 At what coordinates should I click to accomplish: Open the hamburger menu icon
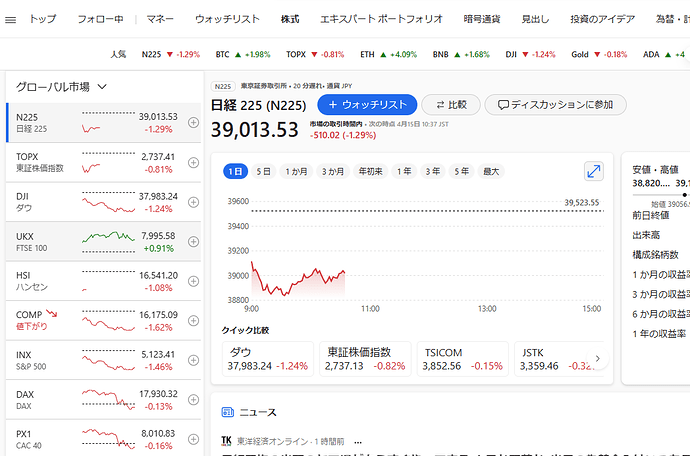click(x=11, y=20)
